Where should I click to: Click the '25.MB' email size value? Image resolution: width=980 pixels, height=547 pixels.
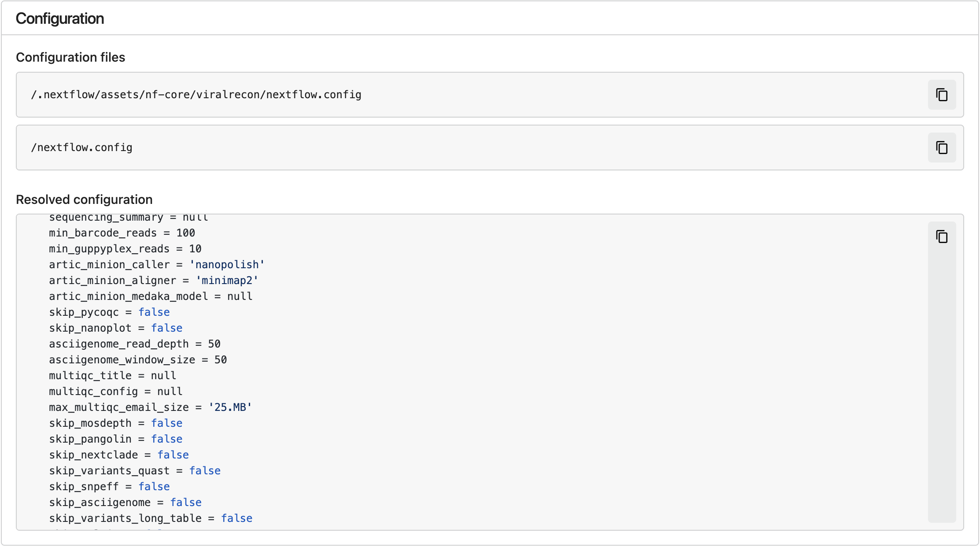pyautogui.click(x=230, y=407)
